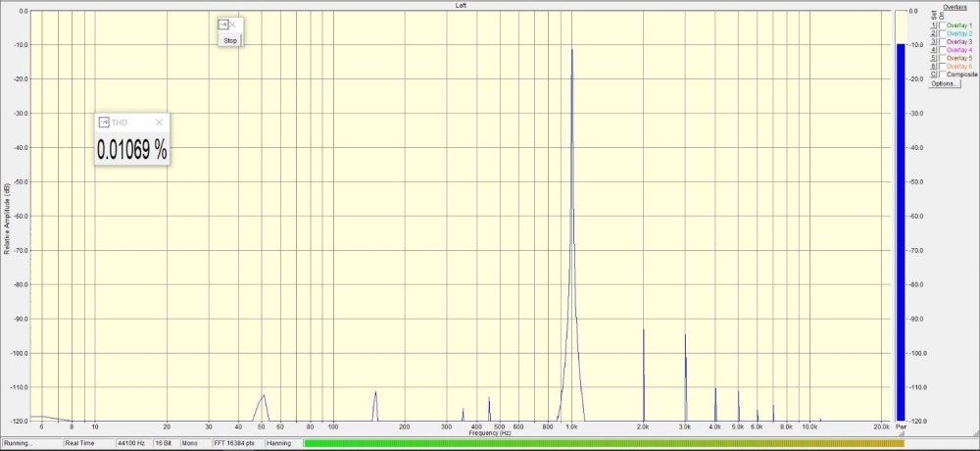Open the overlay Options dialog
This screenshot has width=980, height=451.
[x=944, y=83]
